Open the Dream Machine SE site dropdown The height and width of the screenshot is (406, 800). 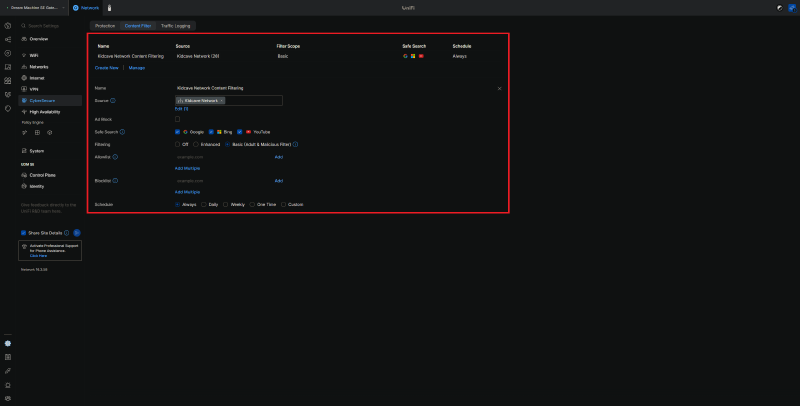[35, 8]
